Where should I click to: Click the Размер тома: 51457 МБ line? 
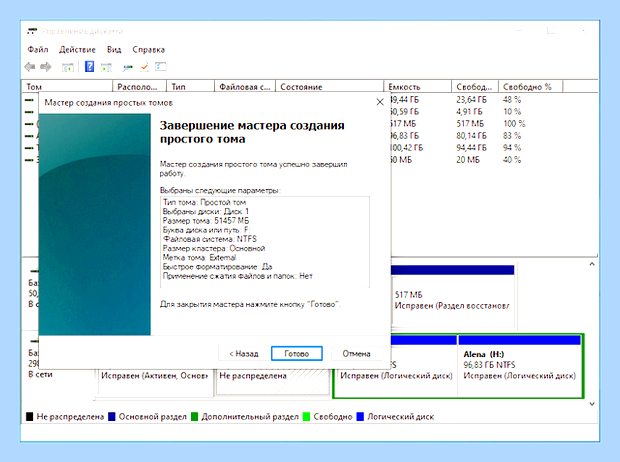point(206,221)
